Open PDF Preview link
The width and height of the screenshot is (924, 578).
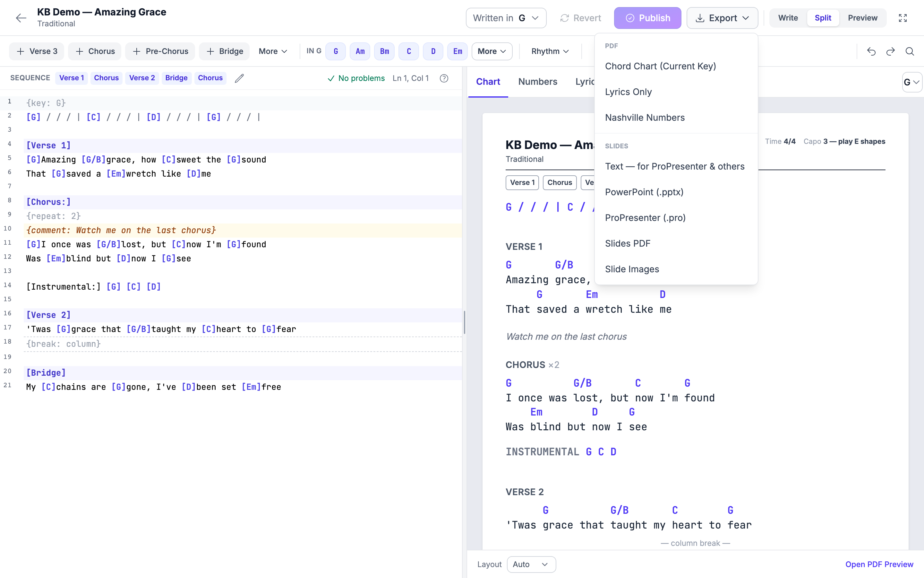879,564
